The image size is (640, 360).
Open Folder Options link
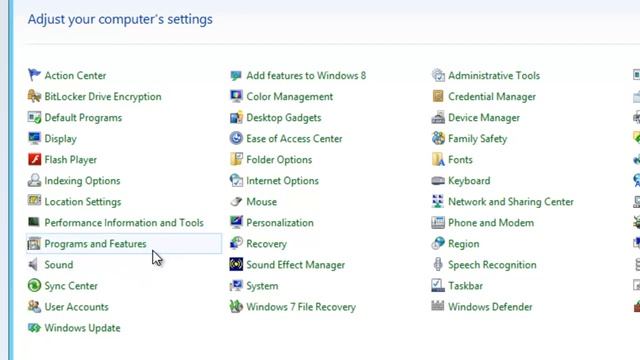pos(279,160)
